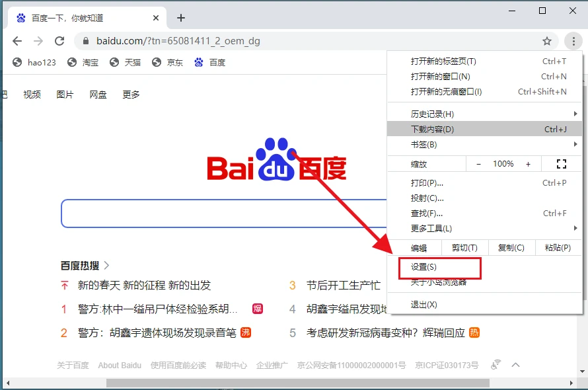Select 打开新的窗口(N) menu item
Image resolution: width=588 pixels, height=390 pixels.
point(484,77)
